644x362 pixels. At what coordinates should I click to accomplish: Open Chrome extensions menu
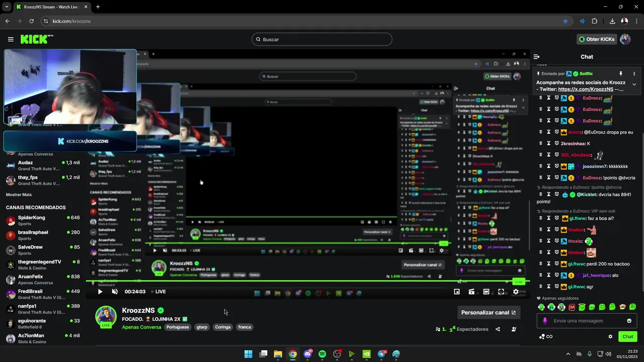click(x=595, y=21)
